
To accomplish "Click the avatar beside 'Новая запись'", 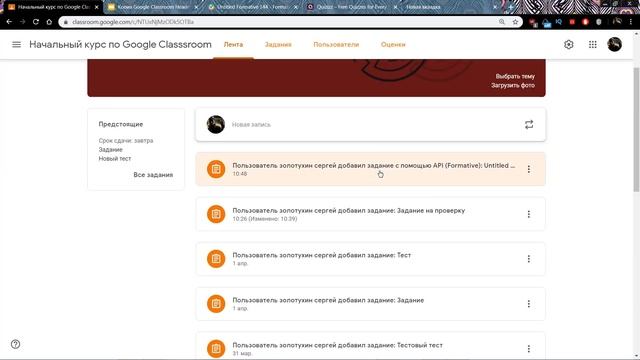I will coord(216,124).
